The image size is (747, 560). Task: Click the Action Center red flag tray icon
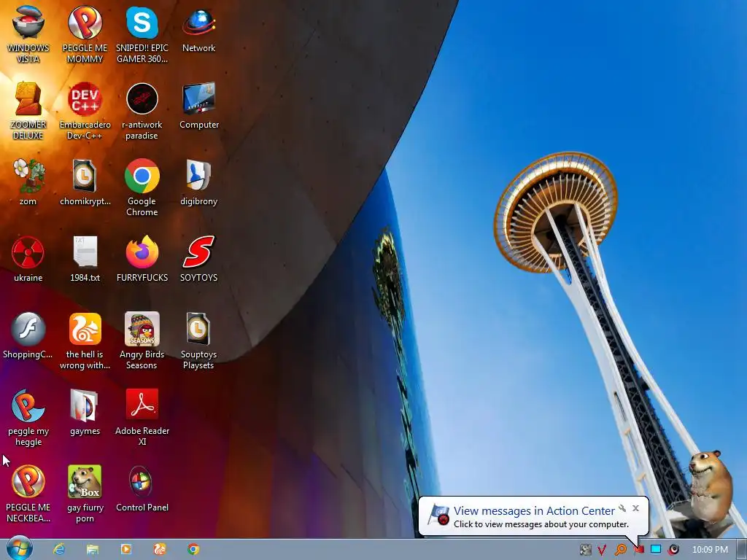(x=639, y=550)
